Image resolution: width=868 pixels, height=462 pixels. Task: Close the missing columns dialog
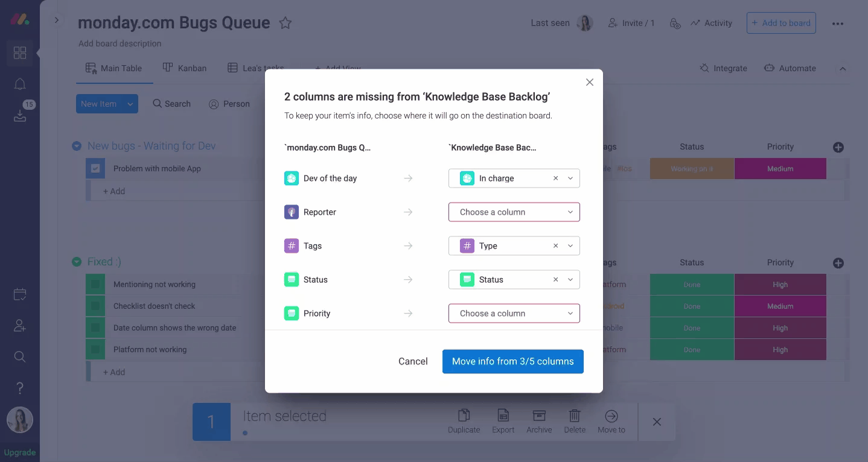tap(590, 82)
